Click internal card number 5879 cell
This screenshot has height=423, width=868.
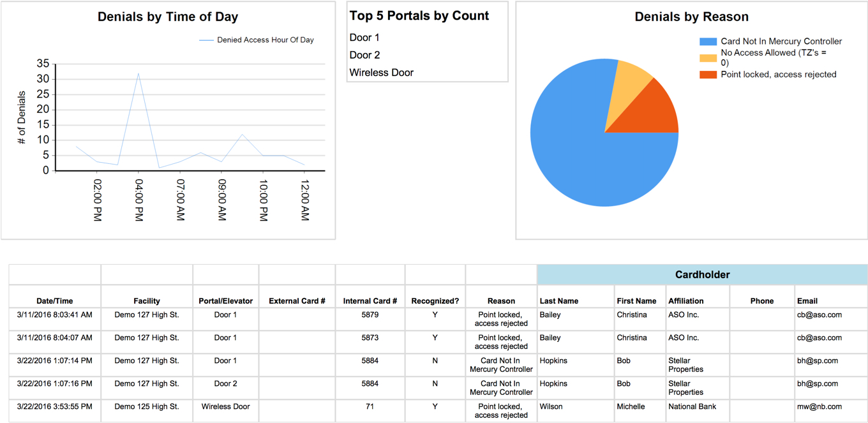[x=370, y=315]
